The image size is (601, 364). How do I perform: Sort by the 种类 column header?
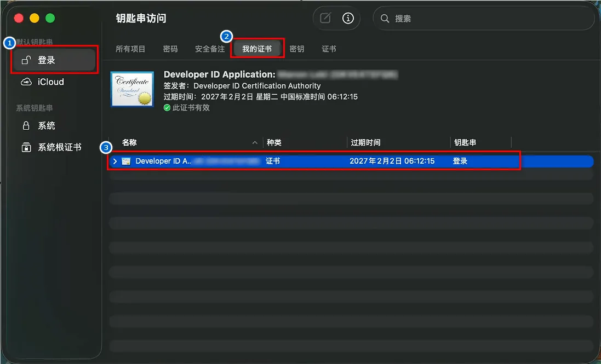point(305,142)
